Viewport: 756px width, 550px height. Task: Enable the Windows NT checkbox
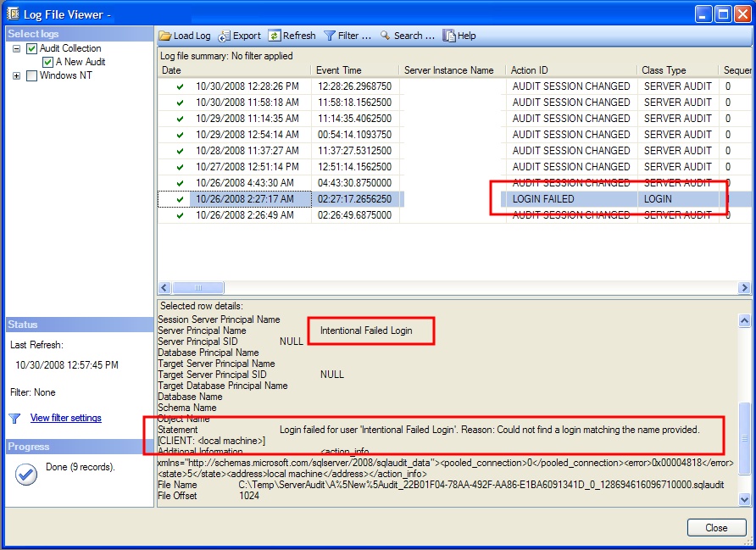click(32, 75)
